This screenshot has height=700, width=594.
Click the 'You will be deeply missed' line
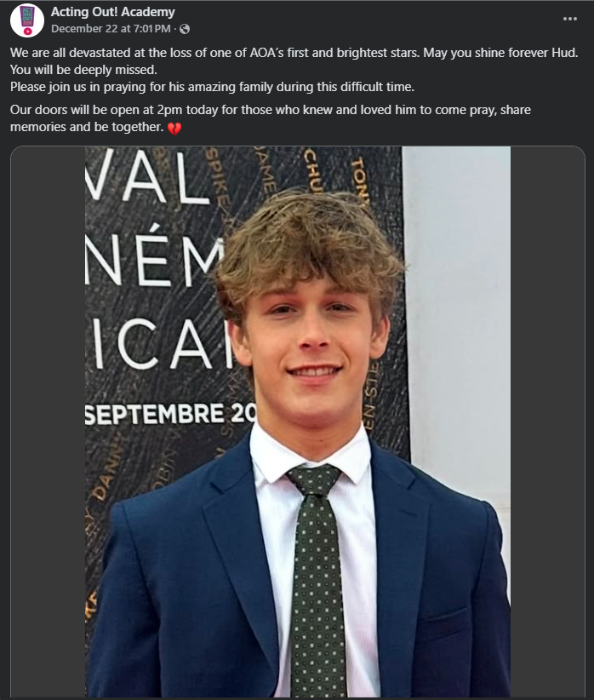point(83,70)
